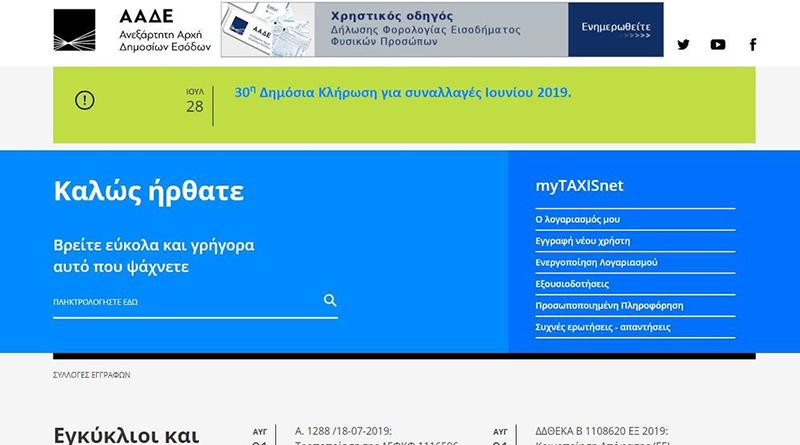Image resolution: width=800 pixels, height=445 pixels.
Task: Open the Εξουσιοδοτήσεις link
Action: coord(572,284)
